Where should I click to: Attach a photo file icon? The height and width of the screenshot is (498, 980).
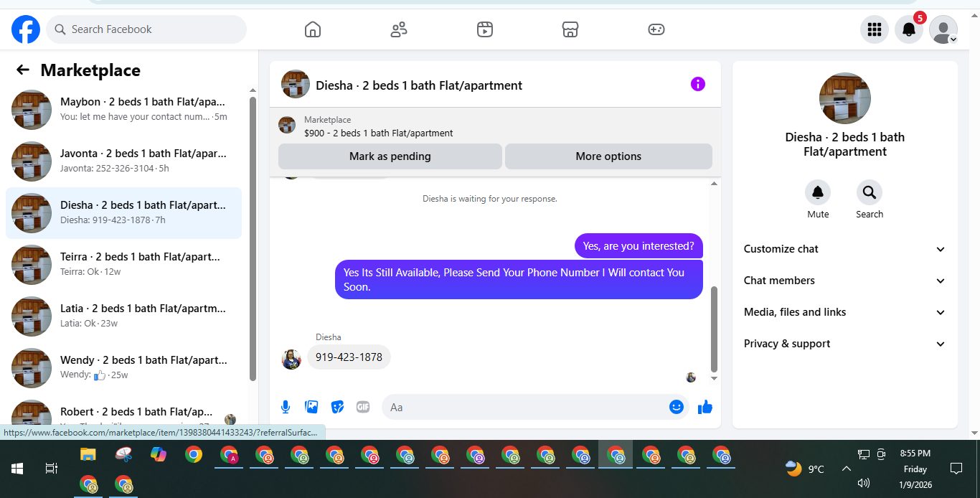pos(311,407)
